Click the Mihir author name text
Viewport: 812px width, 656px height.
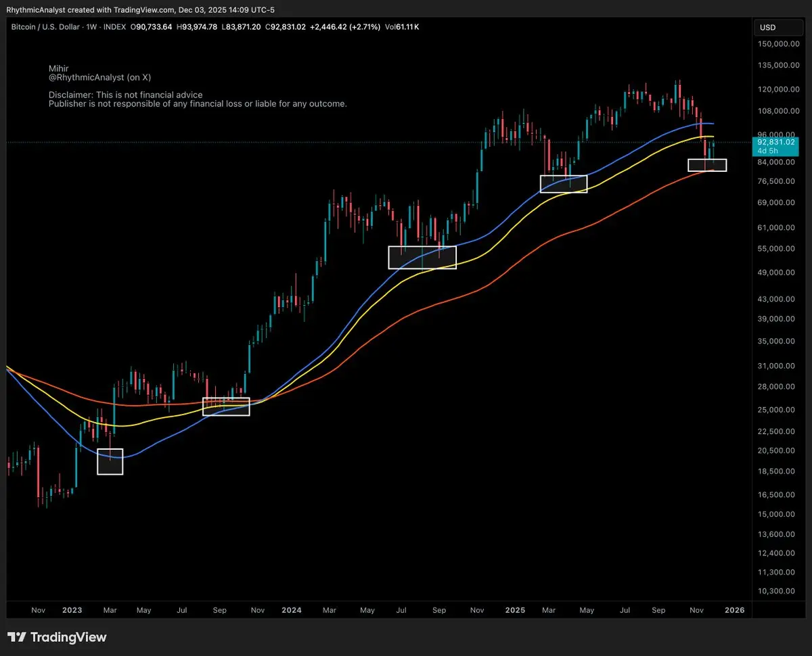[x=58, y=69]
